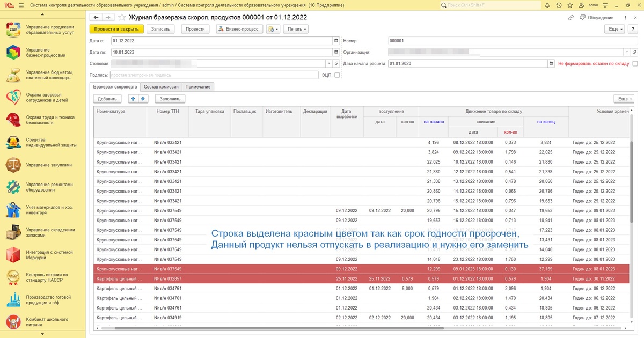Click Добавить to add a row
Viewport: 644px width, 338px height.
click(x=107, y=99)
